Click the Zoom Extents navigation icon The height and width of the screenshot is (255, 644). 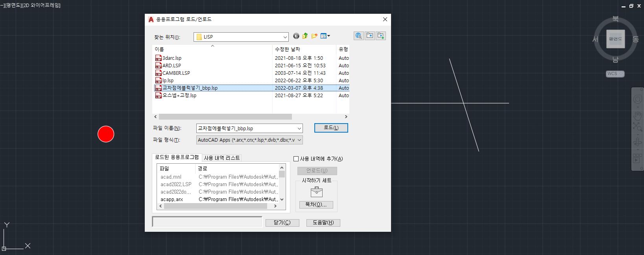(x=637, y=126)
